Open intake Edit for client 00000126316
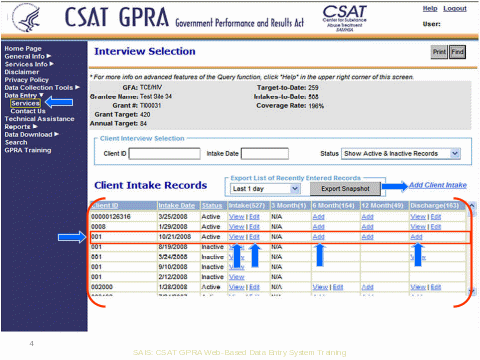This screenshot has width=480, height=360. tap(254, 217)
